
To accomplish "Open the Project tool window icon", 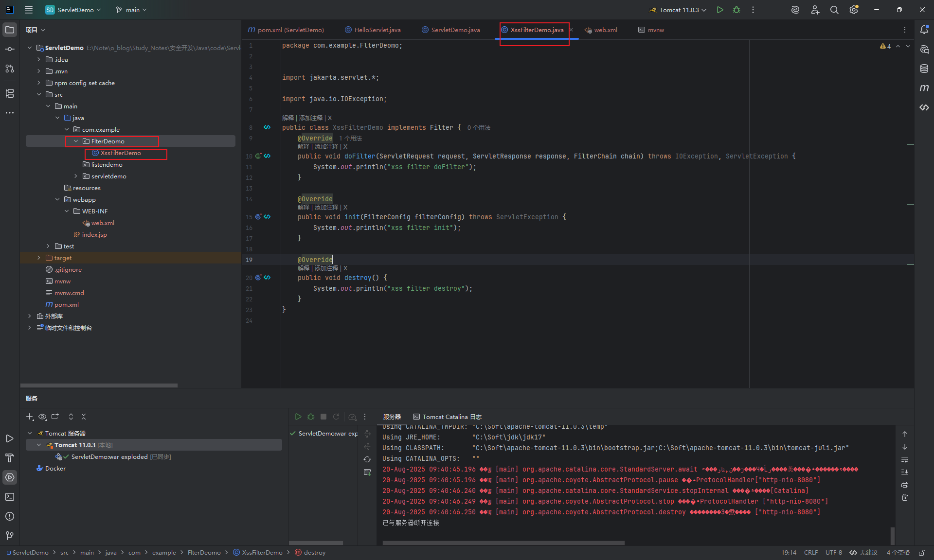I will [x=10, y=30].
